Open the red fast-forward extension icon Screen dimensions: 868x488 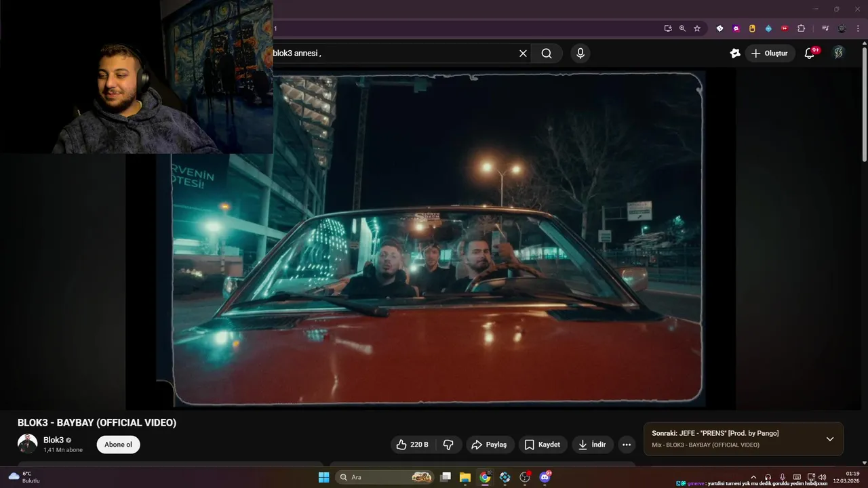click(x=785, y=28)
